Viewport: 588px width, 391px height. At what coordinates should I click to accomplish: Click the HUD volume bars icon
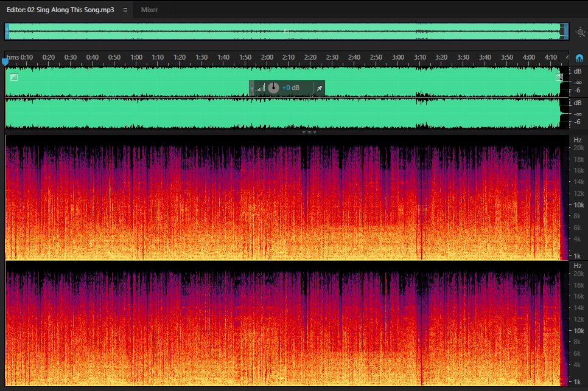pos(261,88)
